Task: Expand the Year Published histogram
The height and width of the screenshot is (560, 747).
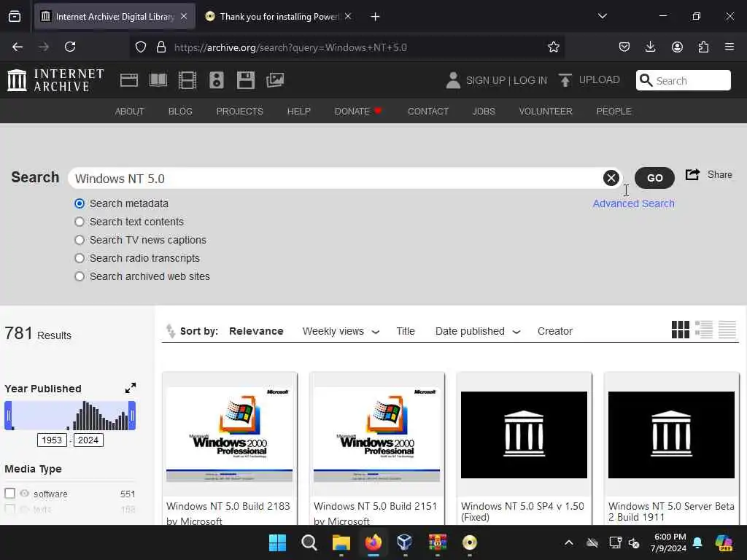Action: pyautogui.click(x=130, y=388)
